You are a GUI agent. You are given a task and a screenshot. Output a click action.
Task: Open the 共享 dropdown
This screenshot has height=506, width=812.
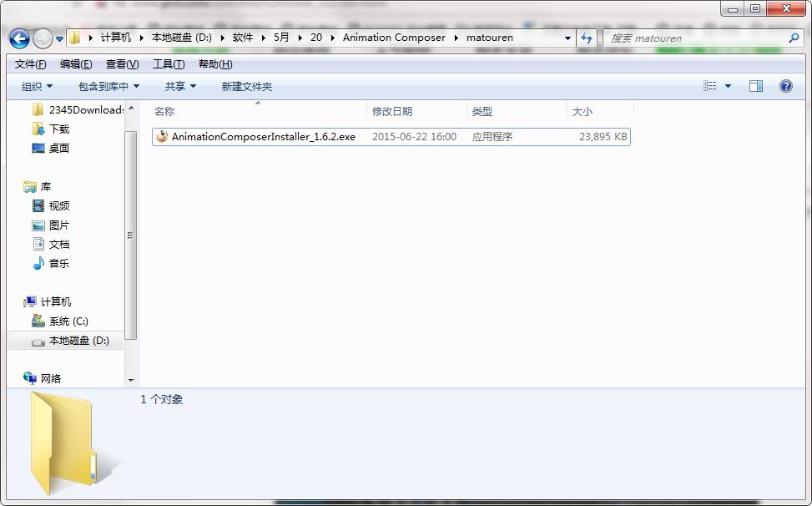click(x=180, y=87)
